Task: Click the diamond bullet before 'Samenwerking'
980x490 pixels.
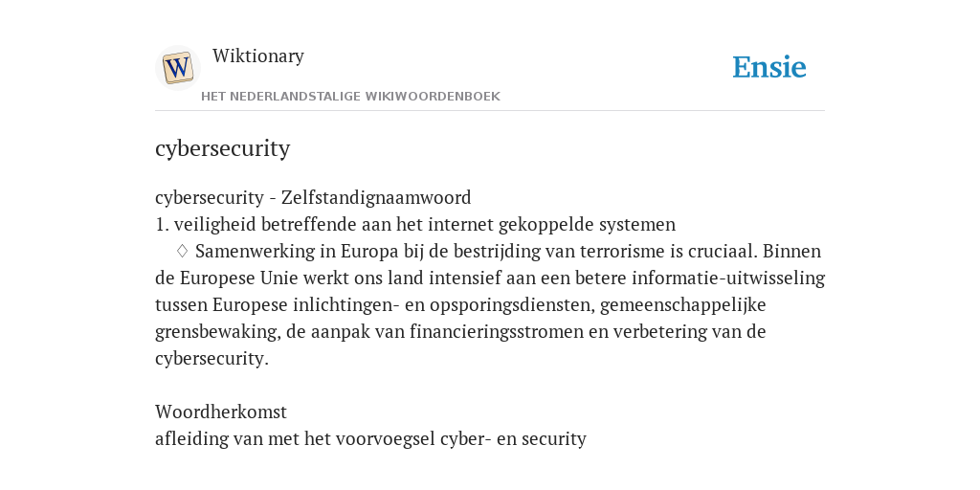Action: click(183, 251)
